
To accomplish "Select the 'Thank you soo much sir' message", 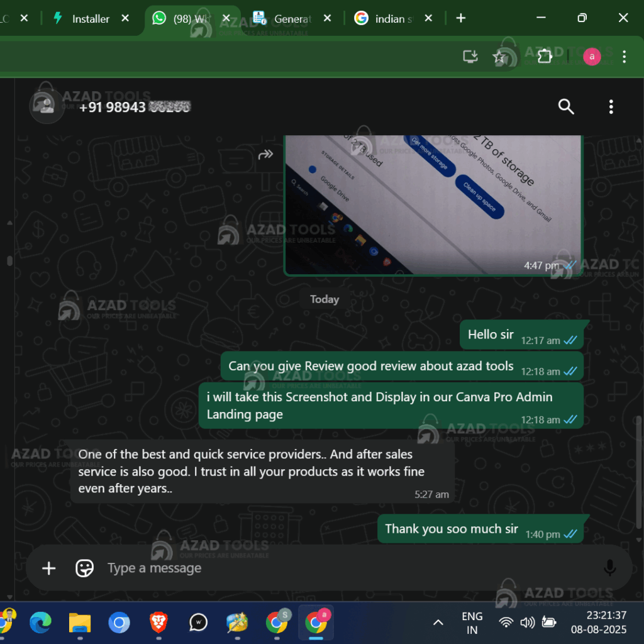I will coord(480,529).
